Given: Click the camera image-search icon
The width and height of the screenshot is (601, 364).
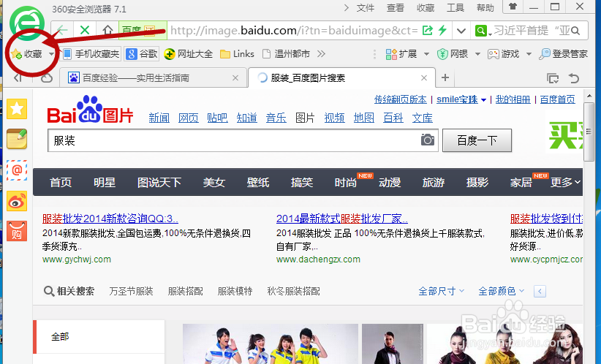Looking at the screenshot, I should coord(428,140).
